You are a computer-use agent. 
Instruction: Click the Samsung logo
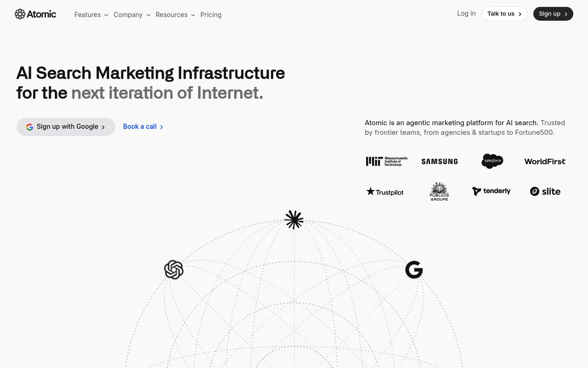(x=440, y=161)
